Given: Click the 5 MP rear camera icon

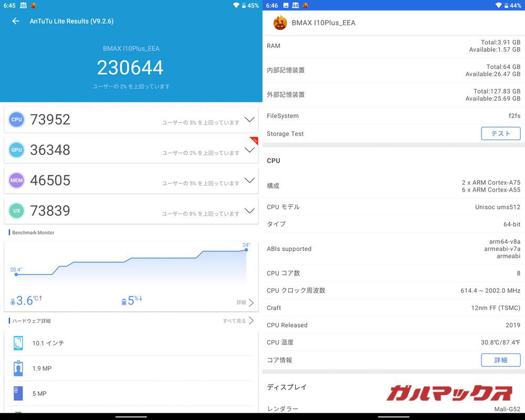Looking at the screenshot, I should (x=18, y=393).
